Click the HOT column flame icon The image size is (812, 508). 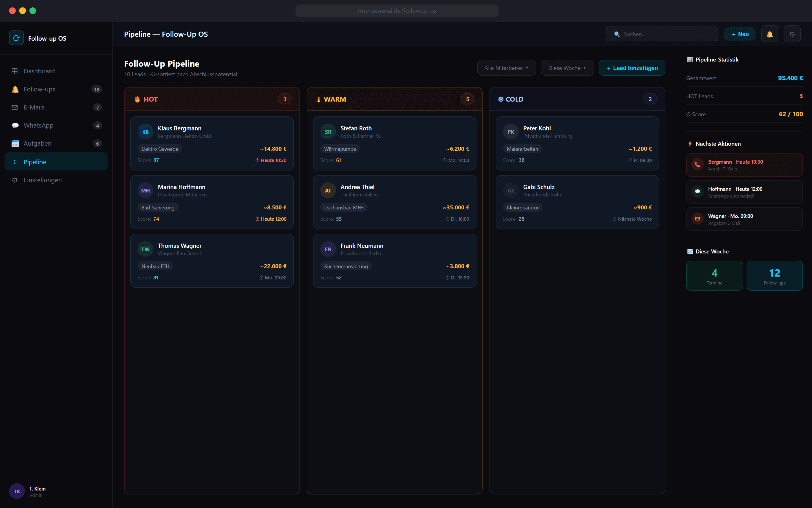(x=137, y=99)
